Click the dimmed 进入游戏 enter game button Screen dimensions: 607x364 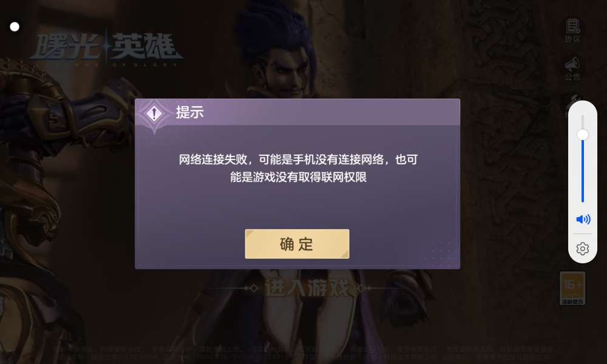[307, 288]
